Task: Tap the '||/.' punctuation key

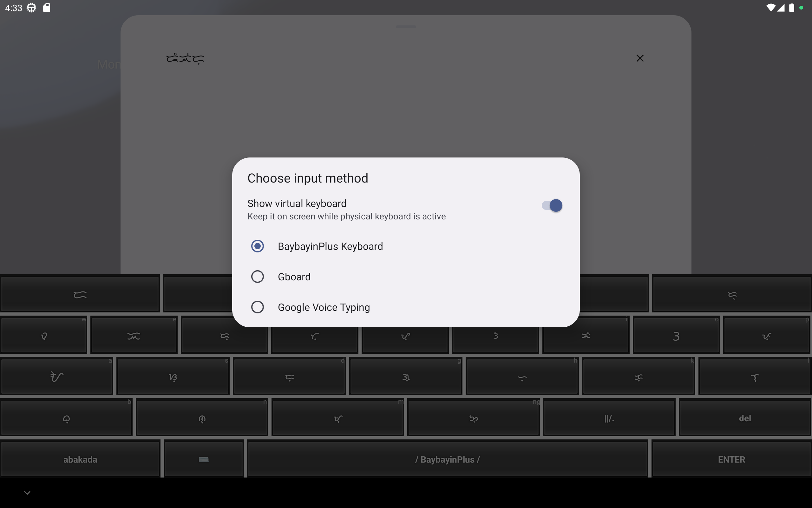Action: [609, 417]
